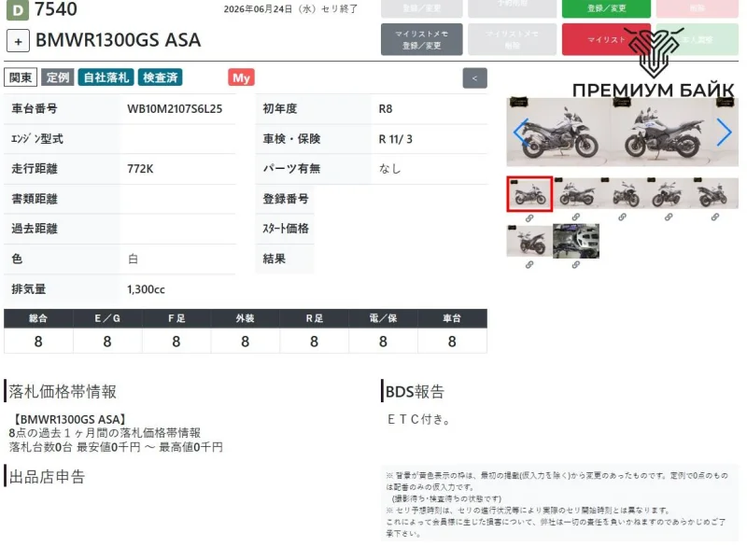
Task: Click the gray 定例 tag
Action: tap(58, 77)
